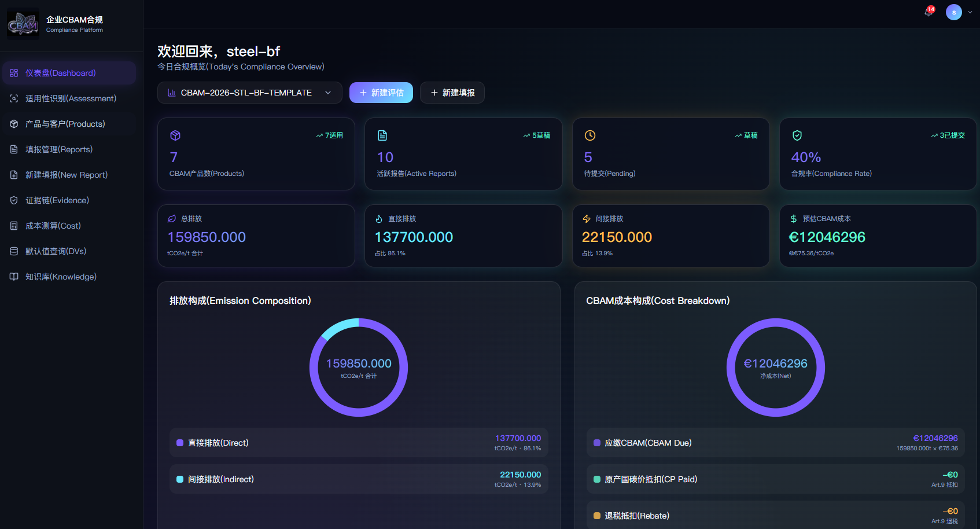Screen dimensions: 980x529
Task: Click the 默认值查询(DVs) database icon
Action: tap(14, 251)
